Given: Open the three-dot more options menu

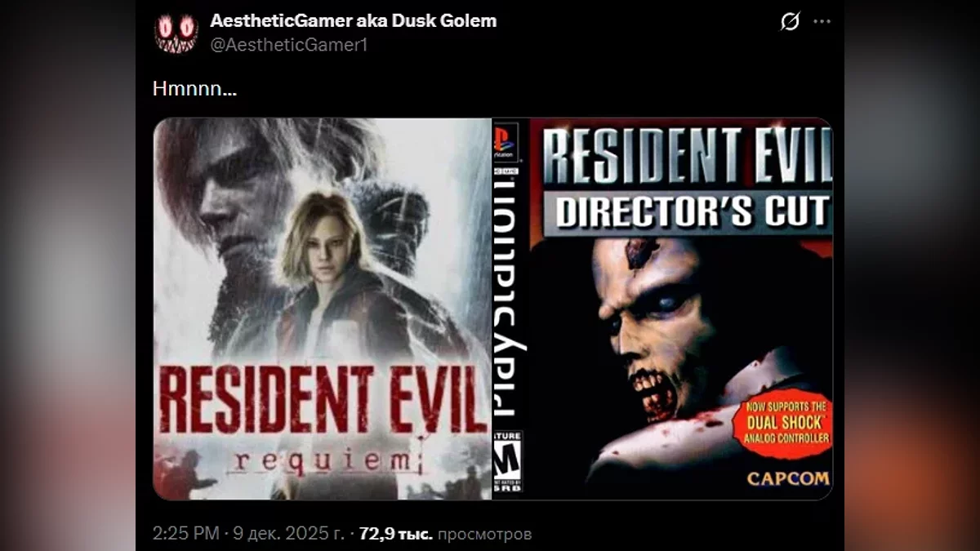Looking at the screenshot, I should 822,22.
